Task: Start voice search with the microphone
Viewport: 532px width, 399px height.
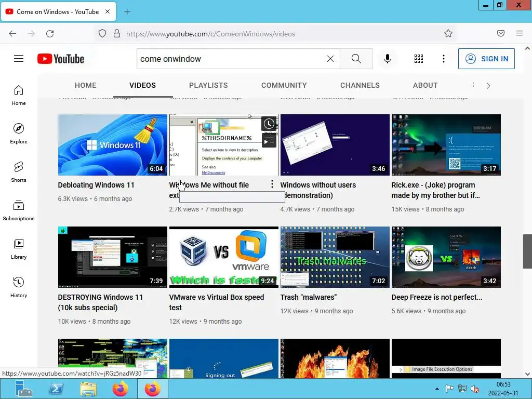Action: pyautogui.click(x=388, y=59)
